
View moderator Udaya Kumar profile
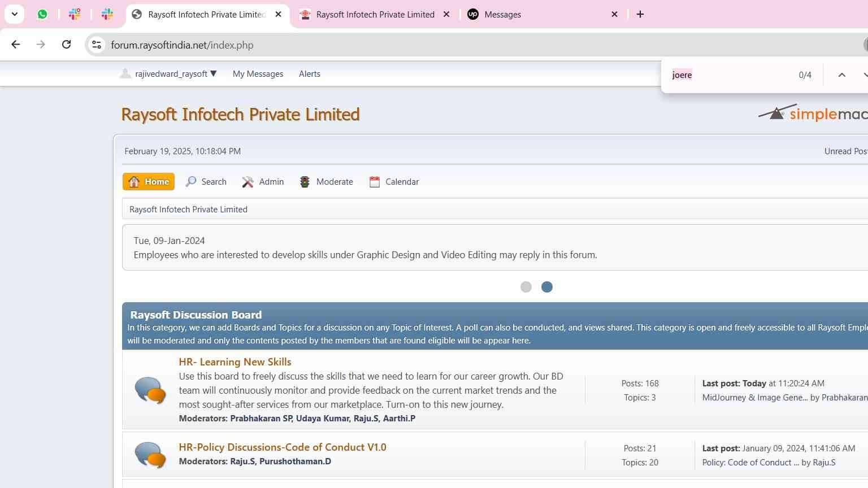(x=323, y=419)
